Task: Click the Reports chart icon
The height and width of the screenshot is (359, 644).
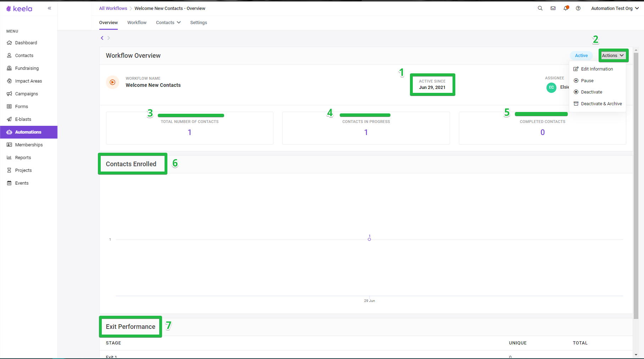Action: point(9,157)
